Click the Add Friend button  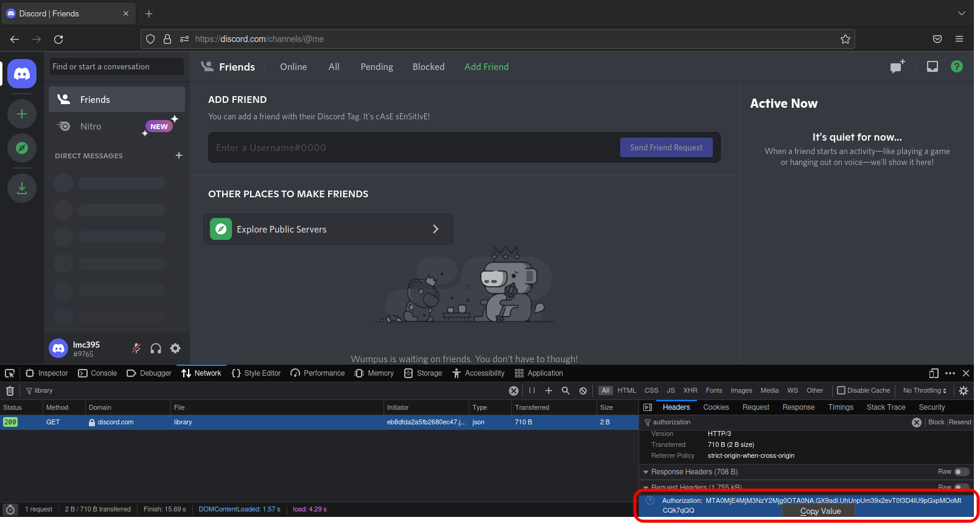click(486, 67)
